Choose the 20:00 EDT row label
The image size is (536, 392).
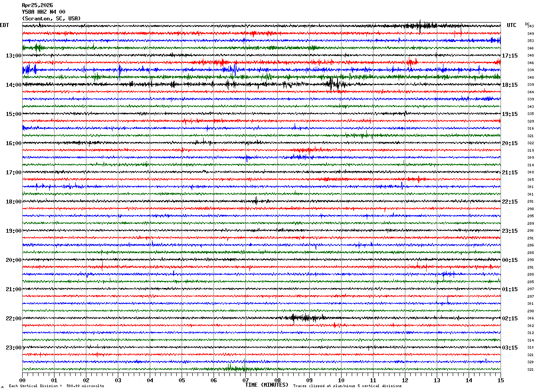(13, 260)
